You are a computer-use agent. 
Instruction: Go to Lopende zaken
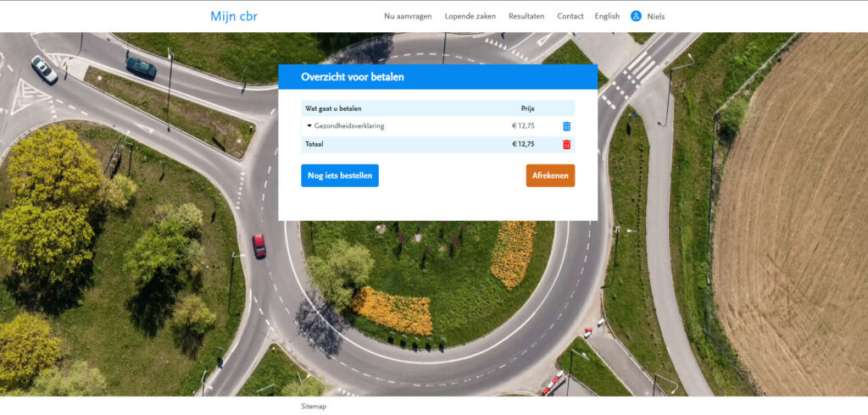pyautogui.click(x=470, y=16)
